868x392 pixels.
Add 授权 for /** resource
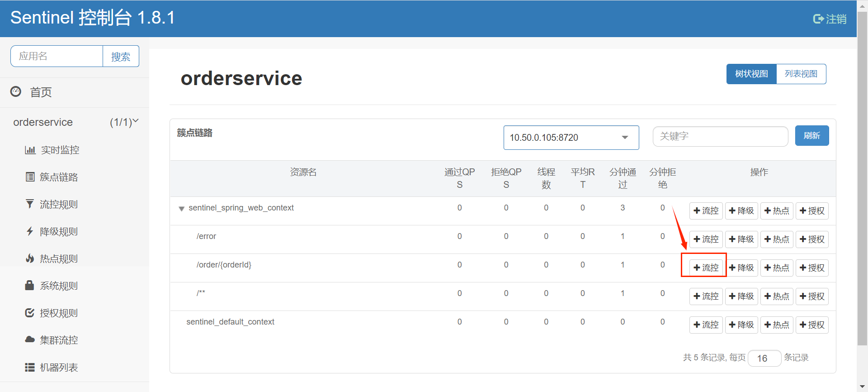812,296
